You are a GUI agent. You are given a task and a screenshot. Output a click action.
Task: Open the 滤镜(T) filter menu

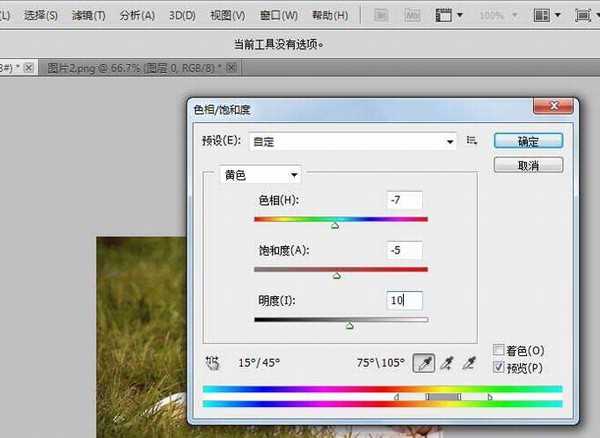90,16
